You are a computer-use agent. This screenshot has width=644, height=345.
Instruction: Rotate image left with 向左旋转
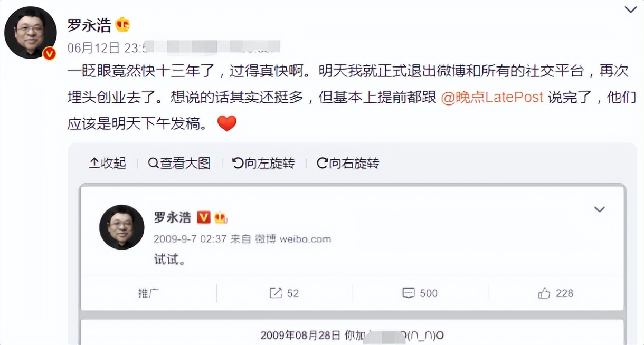click(x=263, y=164)
